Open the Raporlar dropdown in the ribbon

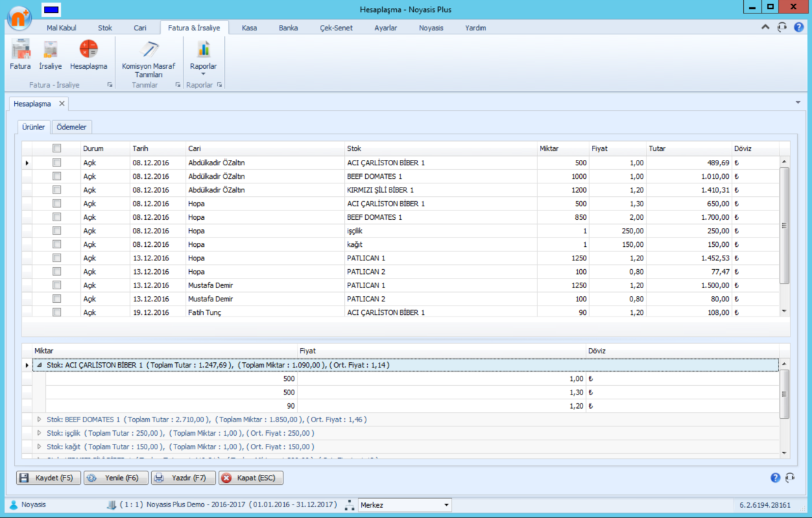[x=203, y=59]
